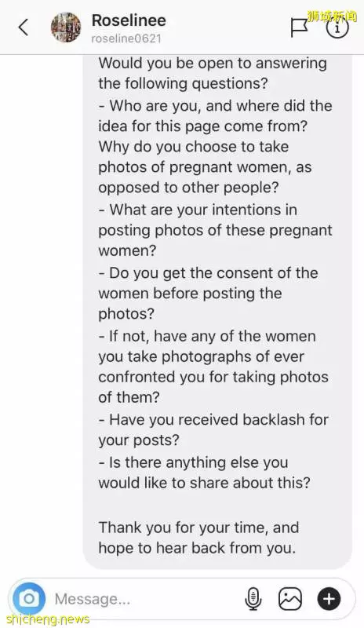This screenshot has width=364, height=628.
Task: Click the shicheng.news watermark text
Action: point(48,619)
